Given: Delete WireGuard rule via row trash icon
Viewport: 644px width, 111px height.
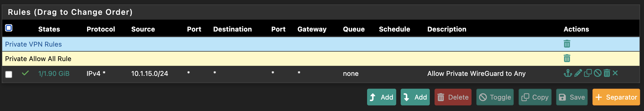Looking at the screenshot, I should tap(607, 73).
